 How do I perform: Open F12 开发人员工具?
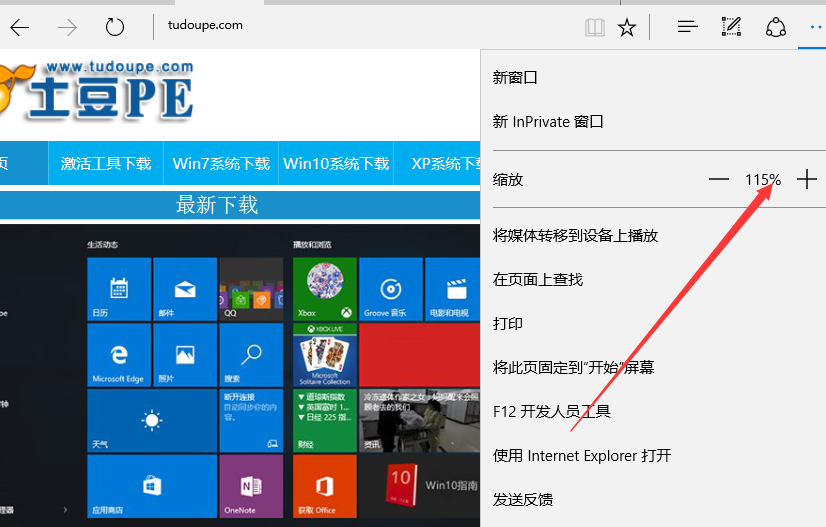(552, 411)
